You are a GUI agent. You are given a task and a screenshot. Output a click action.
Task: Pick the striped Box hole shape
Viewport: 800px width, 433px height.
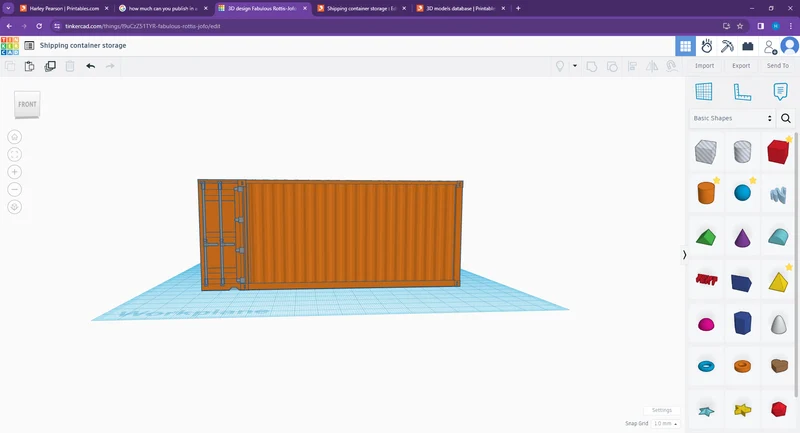click(706, 151)
